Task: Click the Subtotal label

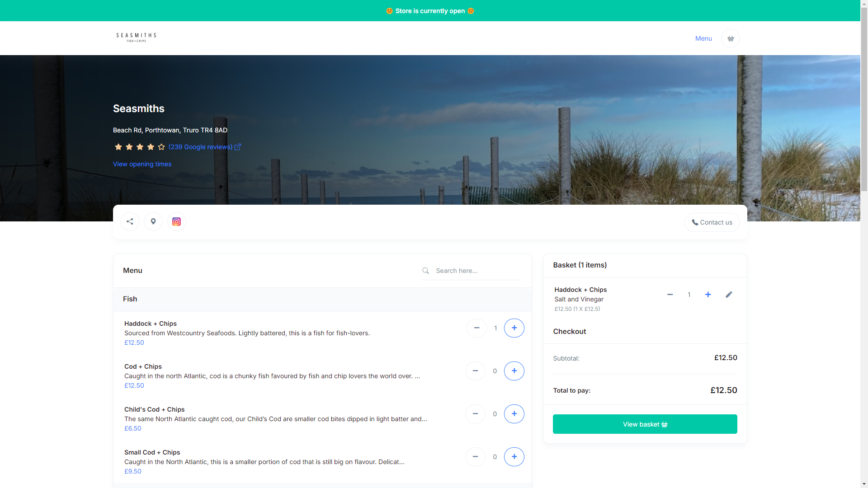Action: 566,358
